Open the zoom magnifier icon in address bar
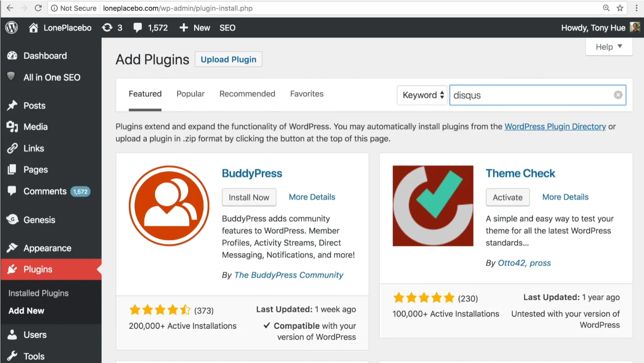 click(606, 8)
